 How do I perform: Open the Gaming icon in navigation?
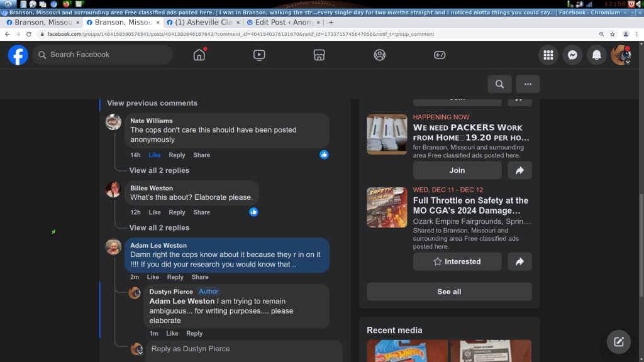click(x=440, y=55)
